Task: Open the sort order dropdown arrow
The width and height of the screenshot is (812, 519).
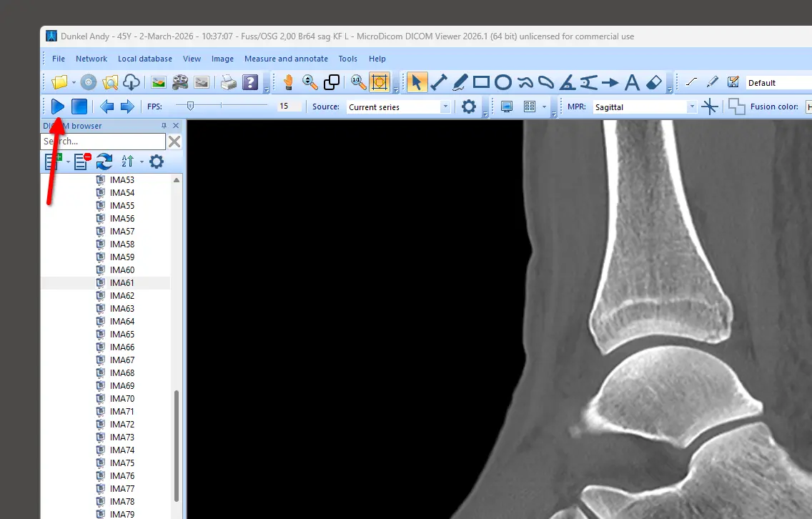Action: coord(141,162)
